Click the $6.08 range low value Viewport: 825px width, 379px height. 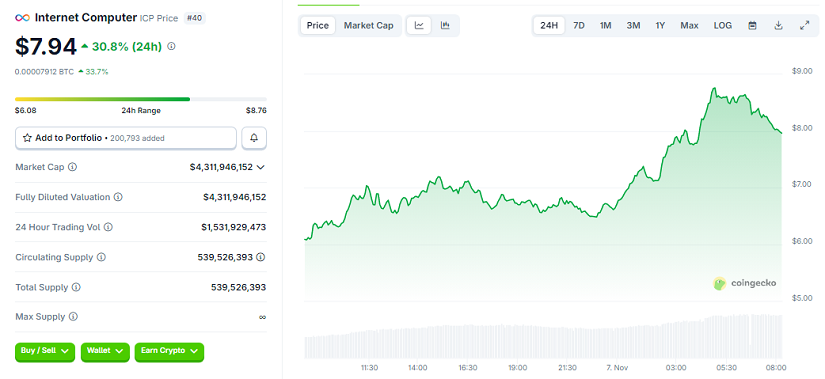pos(26,111)
